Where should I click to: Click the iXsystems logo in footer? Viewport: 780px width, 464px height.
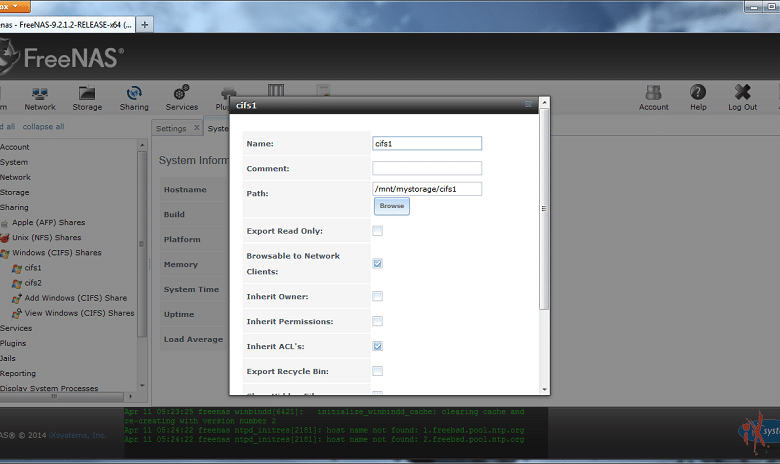point(759,432)
